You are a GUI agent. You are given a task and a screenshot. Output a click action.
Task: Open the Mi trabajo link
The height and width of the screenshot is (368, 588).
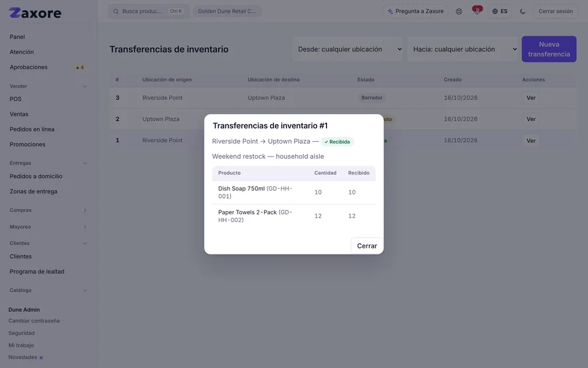[x=21, y=345]
